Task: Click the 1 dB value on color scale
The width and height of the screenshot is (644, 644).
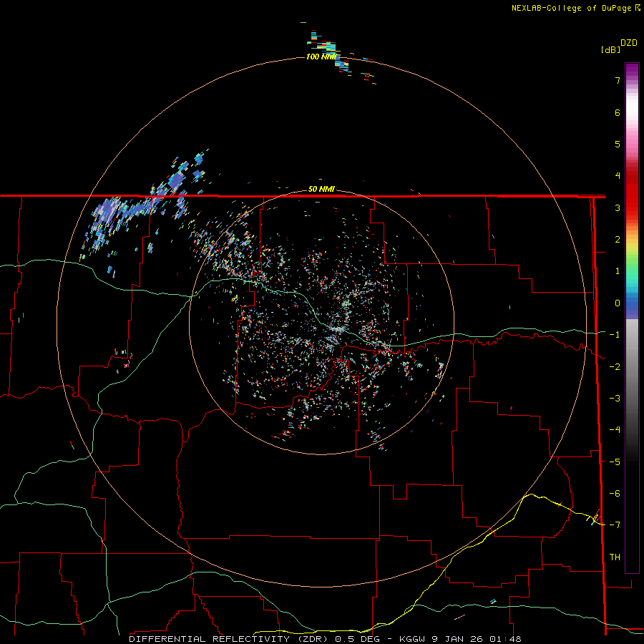Action: point(618,271)
